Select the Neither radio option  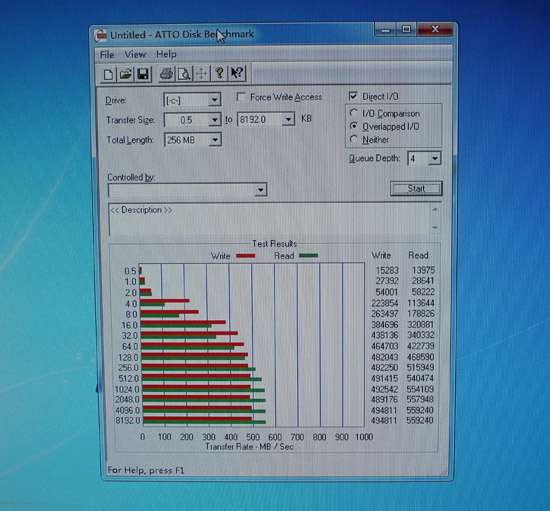point(354,139)
